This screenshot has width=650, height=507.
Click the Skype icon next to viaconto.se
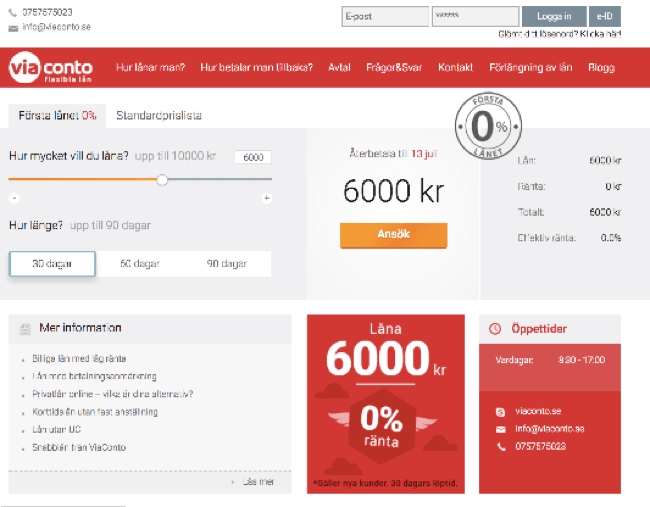click(500, 412)
